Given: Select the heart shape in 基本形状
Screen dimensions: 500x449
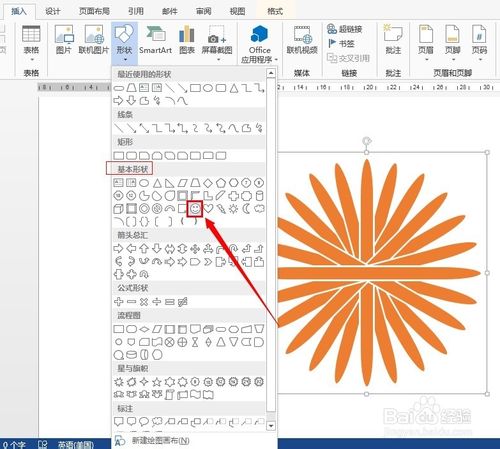Looking at the screenshot, I should tap(208, 209).
